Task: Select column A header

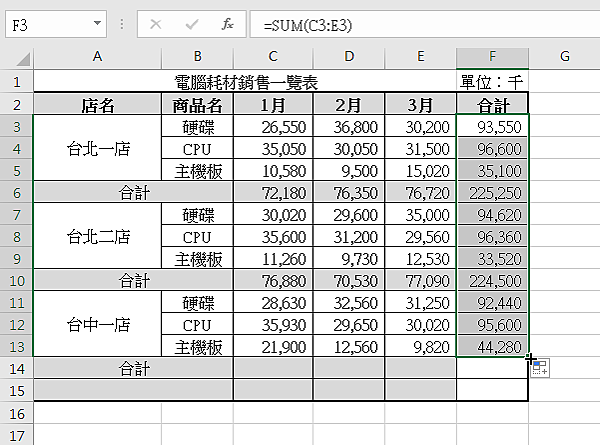Action: pyautogui.click(x=98, y=57)
